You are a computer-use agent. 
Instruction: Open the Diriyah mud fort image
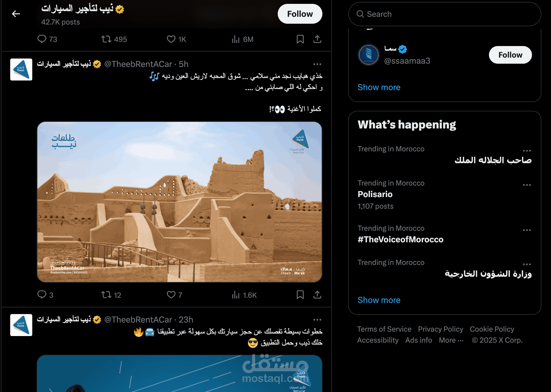[x=180, y=202]
